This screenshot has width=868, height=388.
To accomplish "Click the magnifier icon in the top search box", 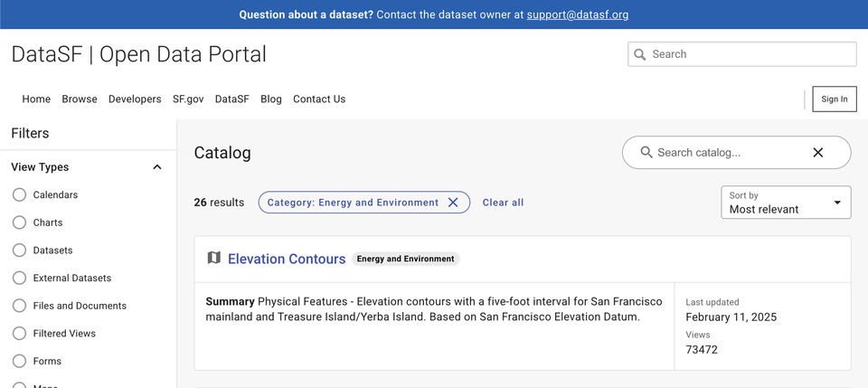I will click(x=640, y=54).
